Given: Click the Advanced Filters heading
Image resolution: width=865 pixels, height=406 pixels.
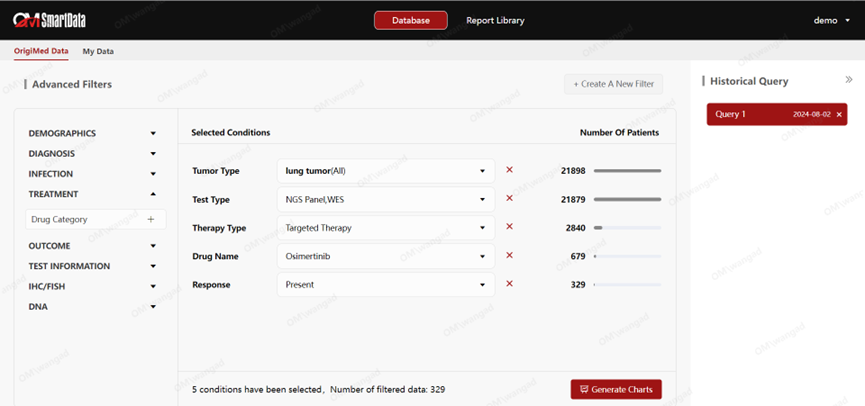Looking at the screenshot, I should tap(72, 84).
